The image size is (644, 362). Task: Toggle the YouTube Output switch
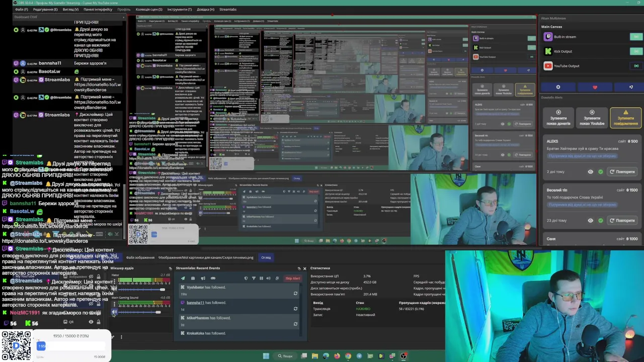[x=636, y=66]
